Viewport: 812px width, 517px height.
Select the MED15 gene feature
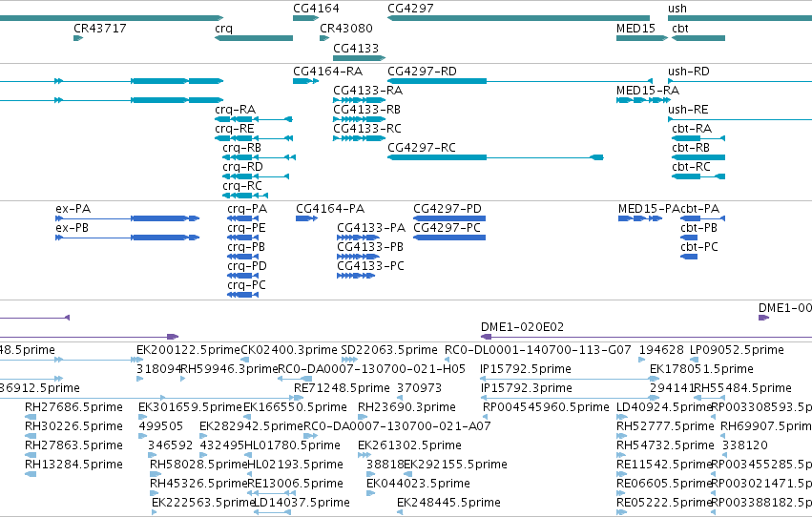[641, 38]
